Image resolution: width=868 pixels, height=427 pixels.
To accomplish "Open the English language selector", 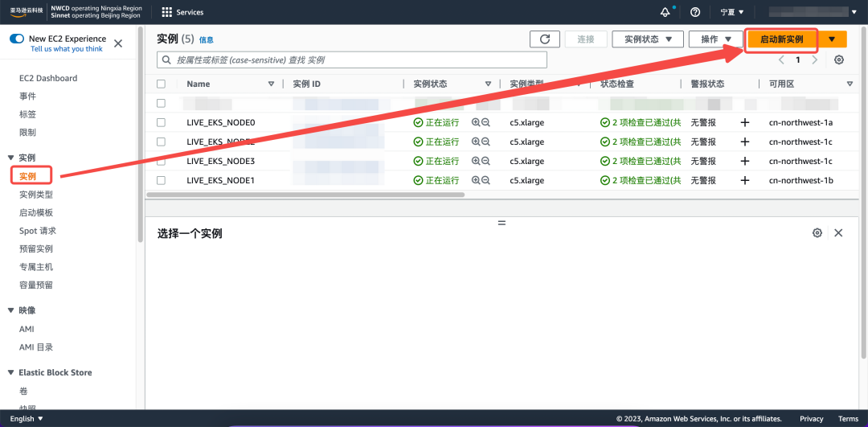I will click(x=27, y=419).
